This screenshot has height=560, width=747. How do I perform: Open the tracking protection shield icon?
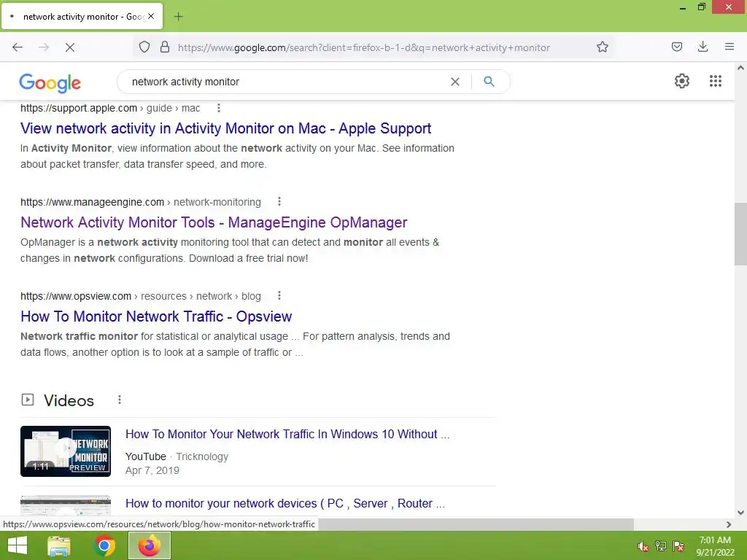(144, 47)
